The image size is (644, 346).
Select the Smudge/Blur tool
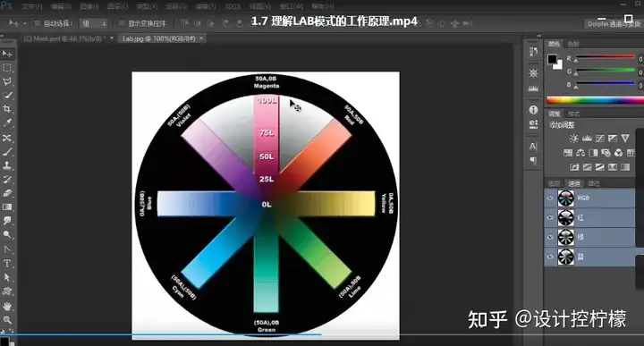pos(7,221)
